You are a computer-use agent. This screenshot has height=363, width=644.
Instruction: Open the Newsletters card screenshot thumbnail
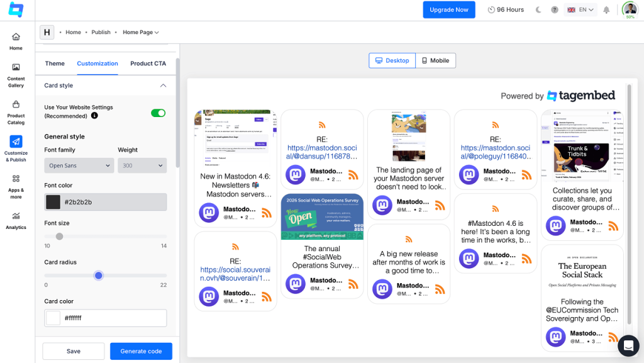tap(235, 138)
